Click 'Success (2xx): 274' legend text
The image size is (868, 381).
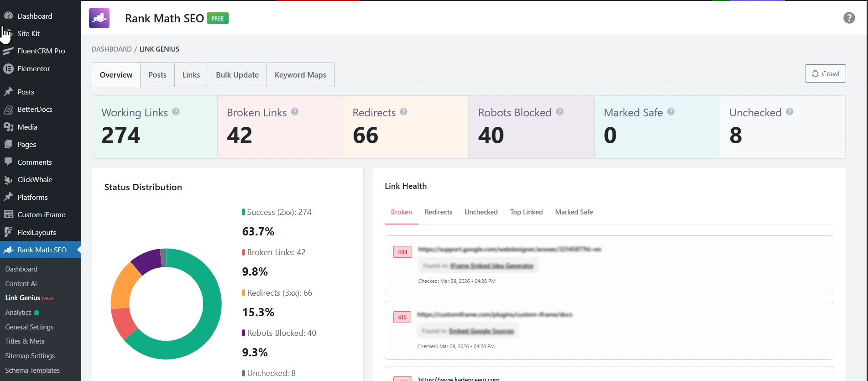(x=279, y=212)
